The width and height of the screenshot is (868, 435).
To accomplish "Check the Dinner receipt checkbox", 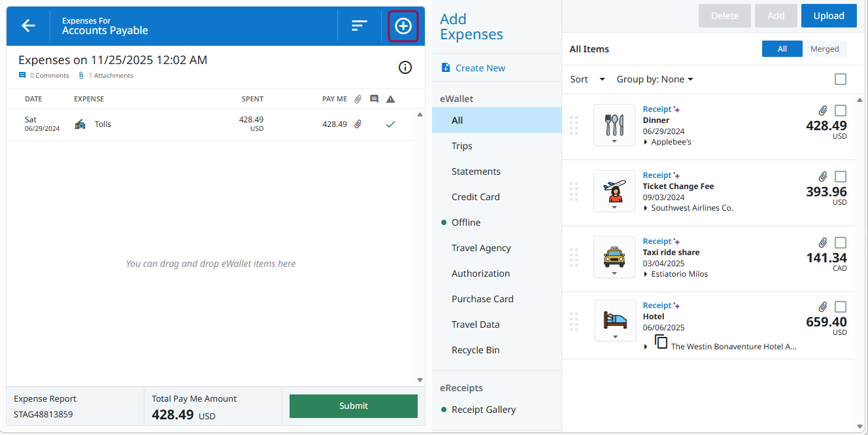I will tap(841, 111).
